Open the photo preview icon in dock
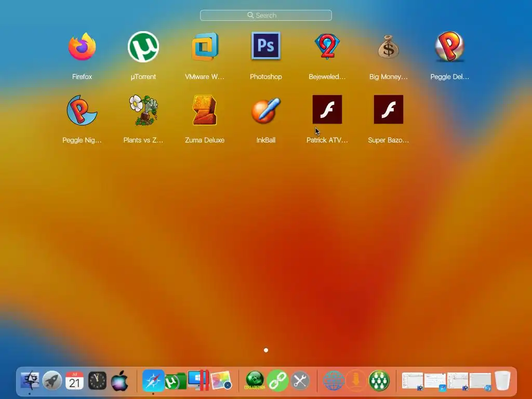532x399 pixels. tap(221, 380)
